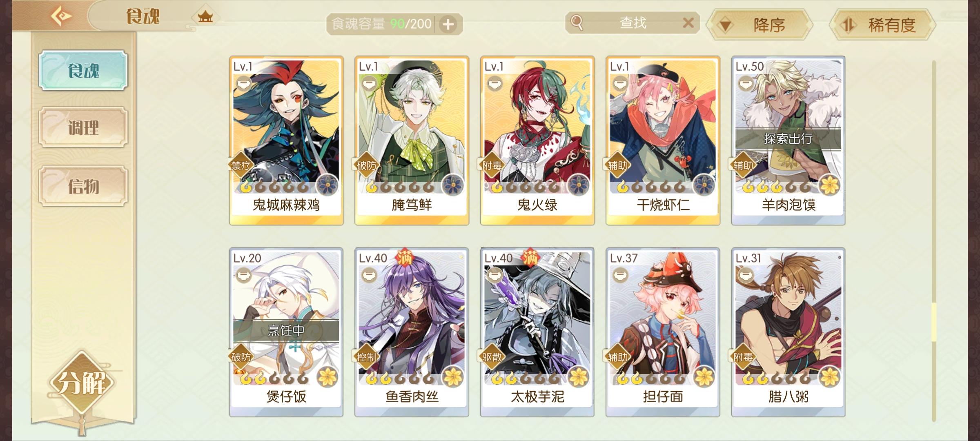
Task: Clear the search with the X icon
Action: (x=688, y=23)
